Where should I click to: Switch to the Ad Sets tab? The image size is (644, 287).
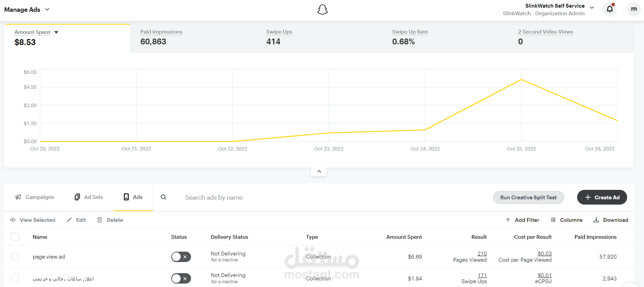click(x=89, y=197)
